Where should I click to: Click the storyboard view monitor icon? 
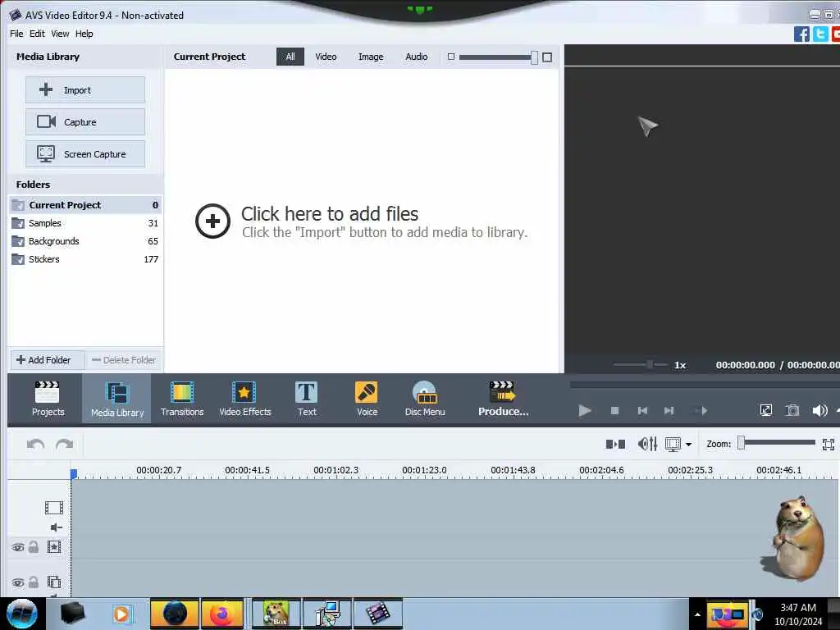(673, 444)
